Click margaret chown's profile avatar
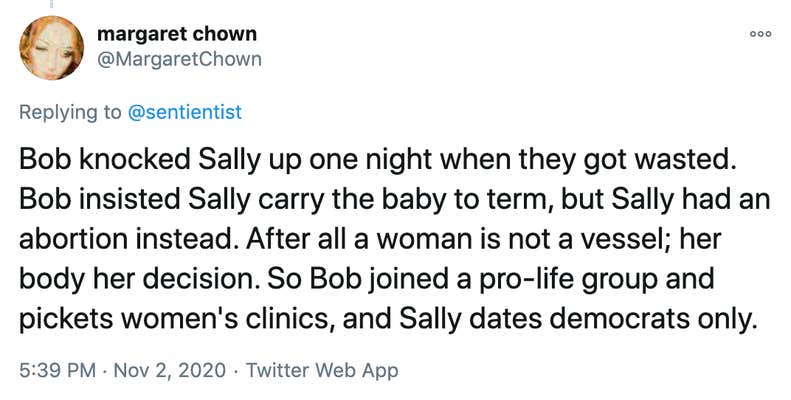 [x=50, y=47]
